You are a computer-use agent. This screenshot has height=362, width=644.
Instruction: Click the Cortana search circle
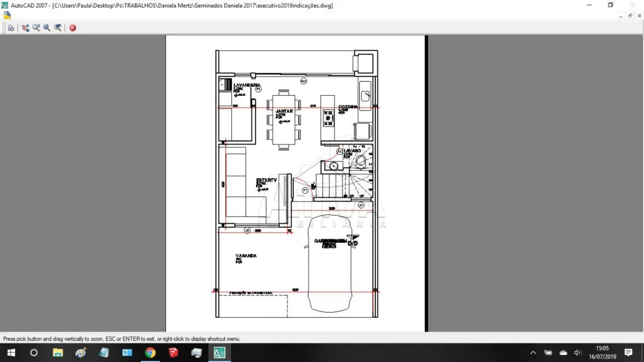[x=34, y=353]
